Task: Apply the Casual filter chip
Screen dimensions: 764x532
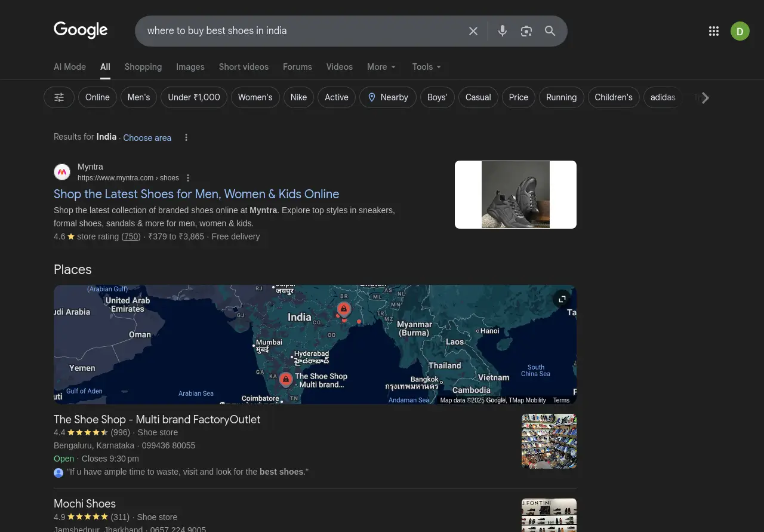Action: click(x=478, y=97)
